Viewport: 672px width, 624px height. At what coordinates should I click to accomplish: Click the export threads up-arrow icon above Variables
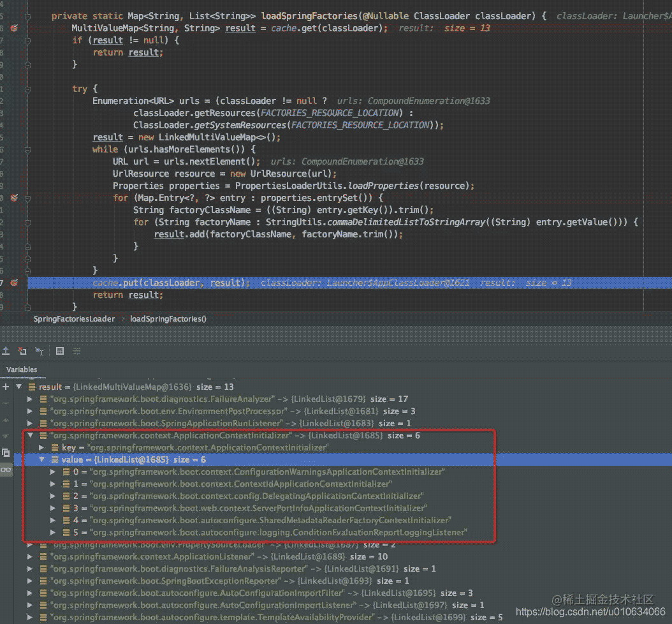6,350
